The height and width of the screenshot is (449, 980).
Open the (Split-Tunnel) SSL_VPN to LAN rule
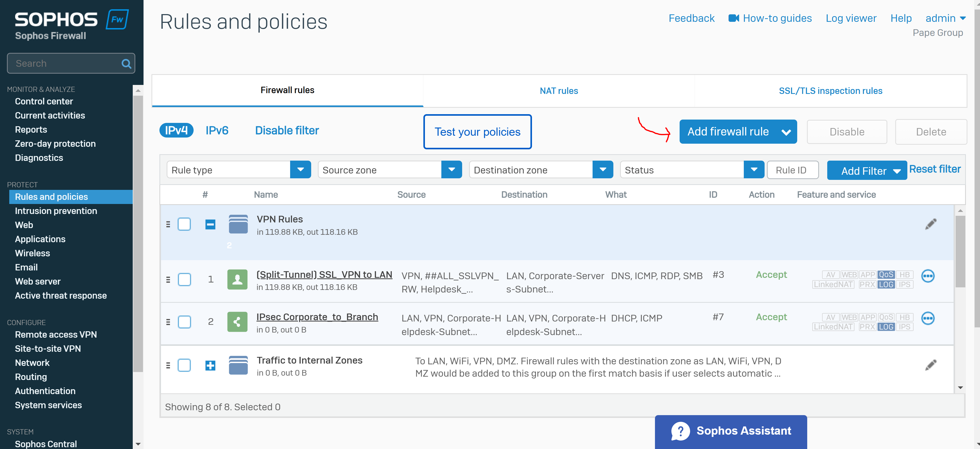pyautogui.click(x=324, y=275)
